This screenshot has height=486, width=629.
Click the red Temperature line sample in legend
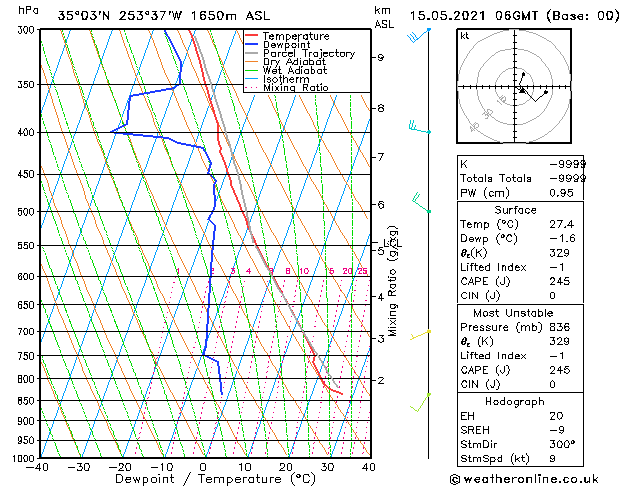[x=251, y=36]
